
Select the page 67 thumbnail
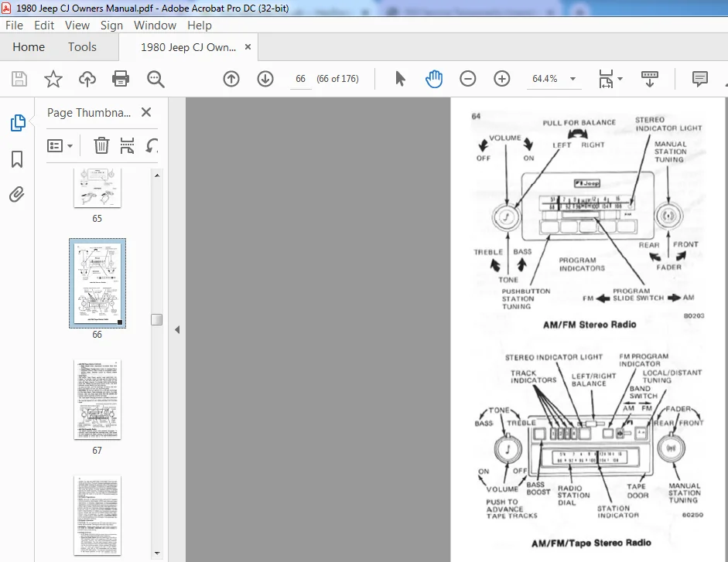(x=97, y=400)
